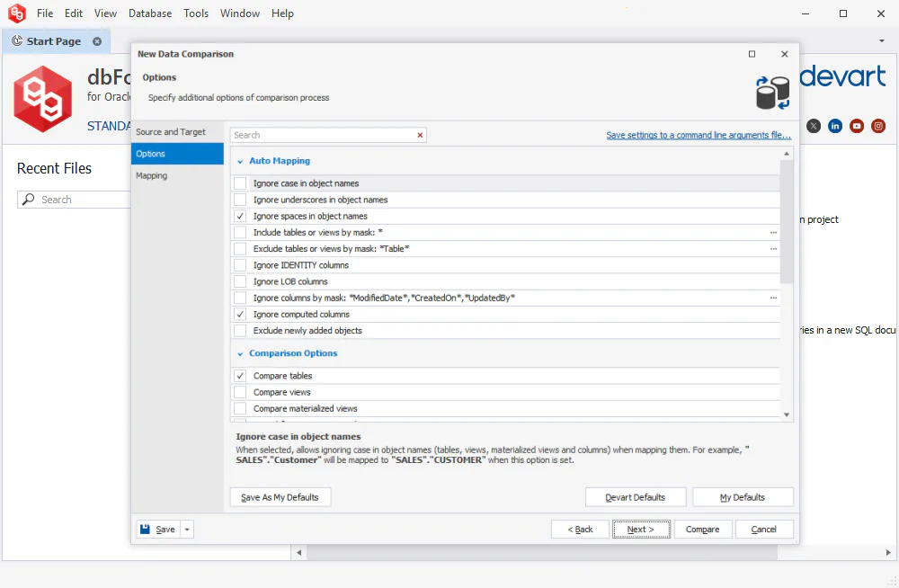Click the options list scroll down arrow
Image resolution: width=899 pixels, height=588 pixels.
coord(787,414)
